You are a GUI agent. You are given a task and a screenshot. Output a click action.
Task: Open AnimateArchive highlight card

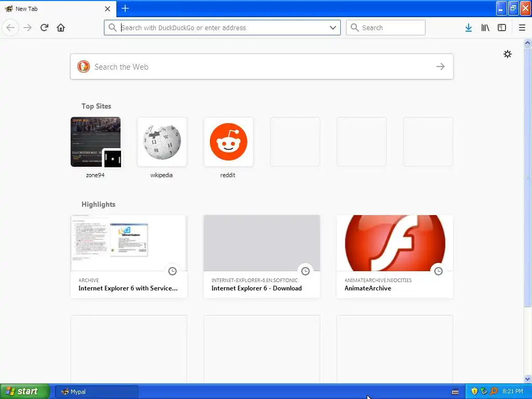[x=395, y=257]
